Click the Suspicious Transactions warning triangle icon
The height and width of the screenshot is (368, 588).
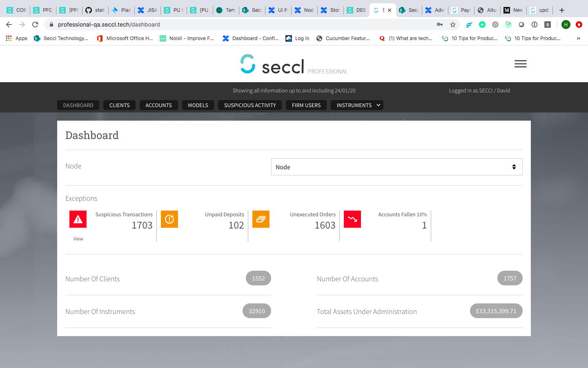coord(78,219)
